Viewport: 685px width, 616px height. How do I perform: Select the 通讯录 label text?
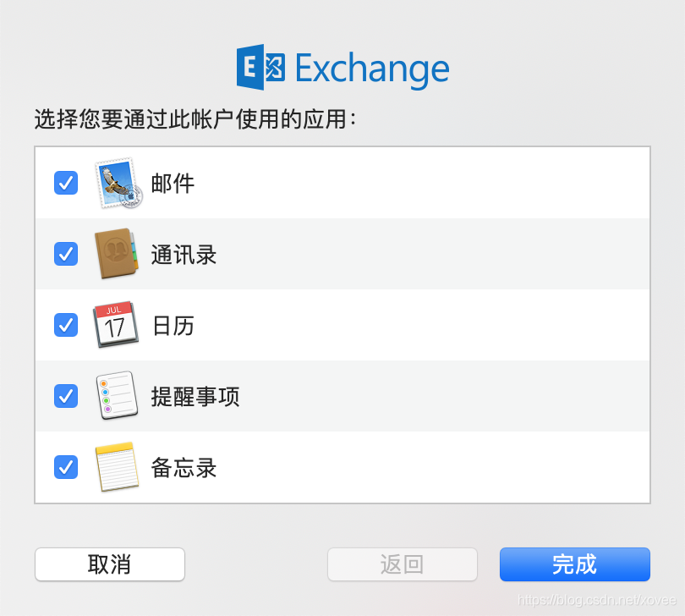tap(184, 255)
